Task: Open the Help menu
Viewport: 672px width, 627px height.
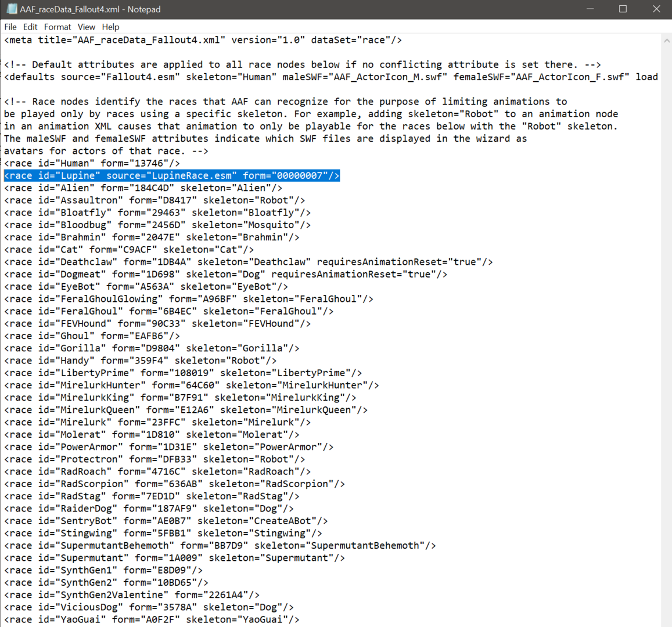Action: pyautogui.click(x=110, y=27)
